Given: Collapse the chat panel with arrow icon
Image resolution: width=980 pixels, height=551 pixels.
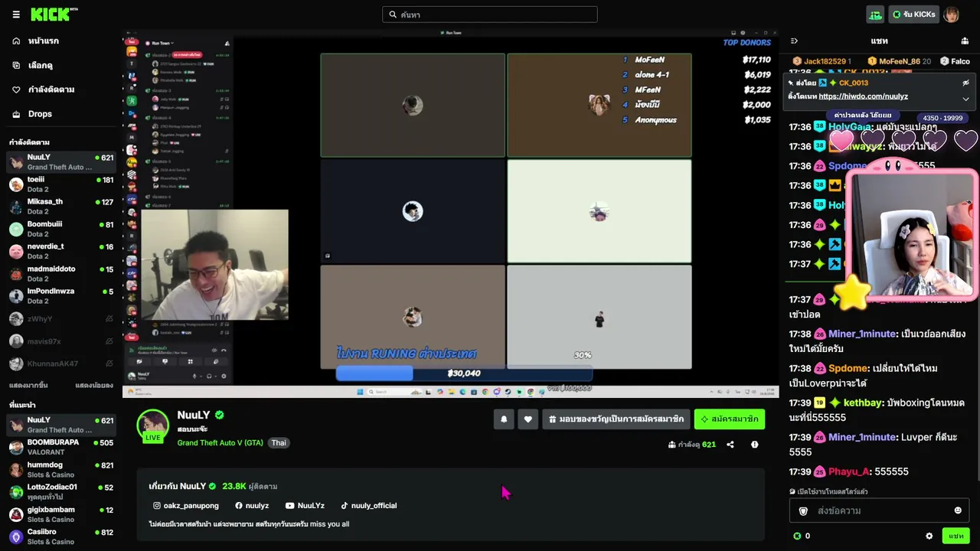Looking at the screenshot, I should [794, 41].
